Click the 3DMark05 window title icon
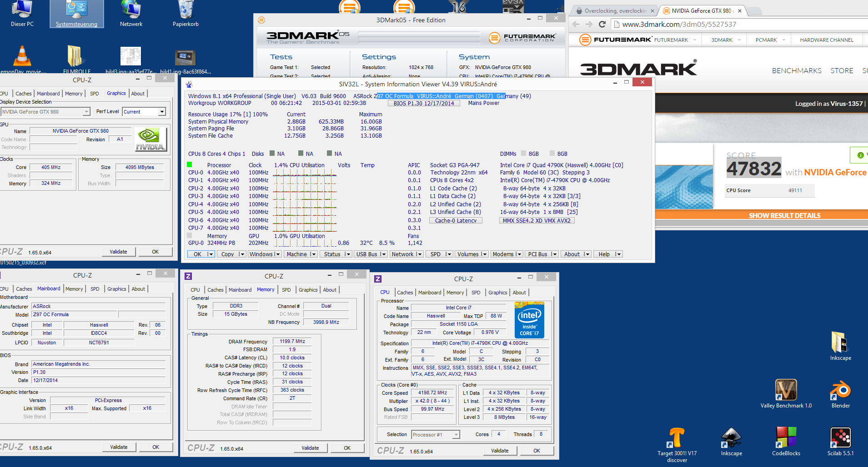This screenshot has width=868, height=467. 261,20
